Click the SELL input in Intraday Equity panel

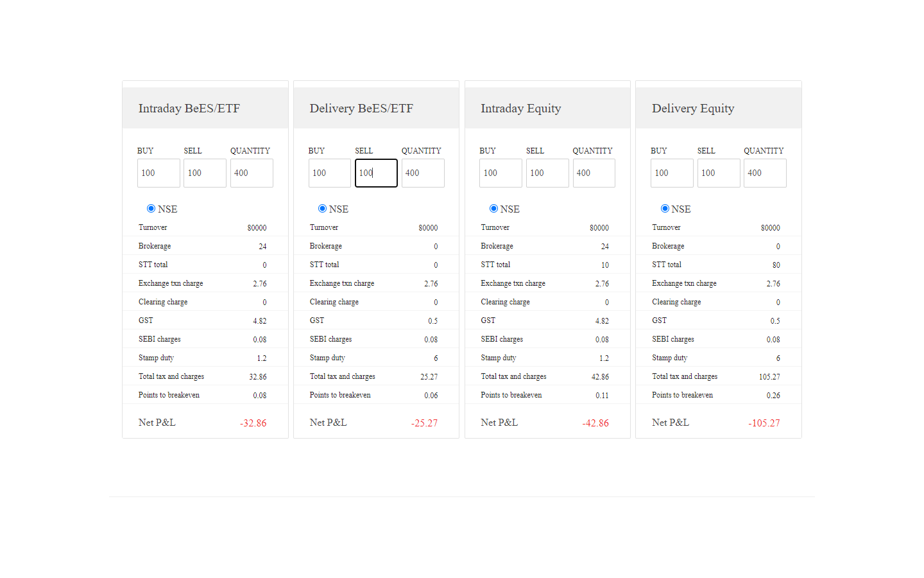coord(547,173)
